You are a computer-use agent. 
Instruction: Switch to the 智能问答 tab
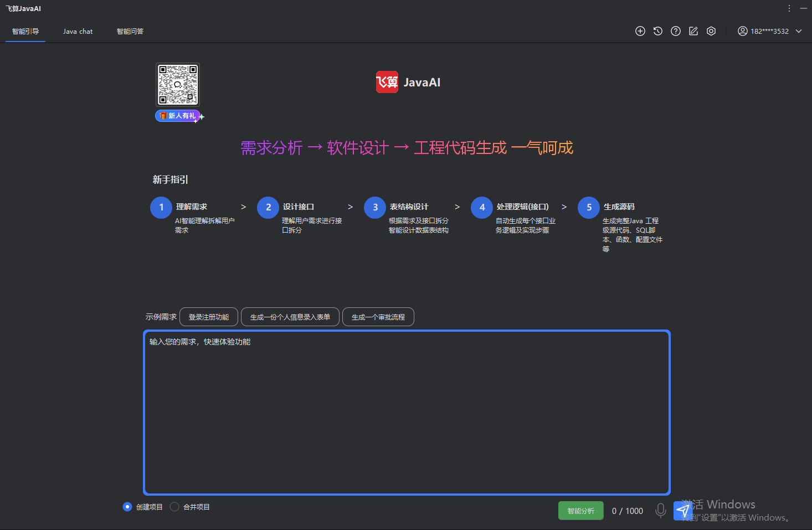[x=130, y=32]
